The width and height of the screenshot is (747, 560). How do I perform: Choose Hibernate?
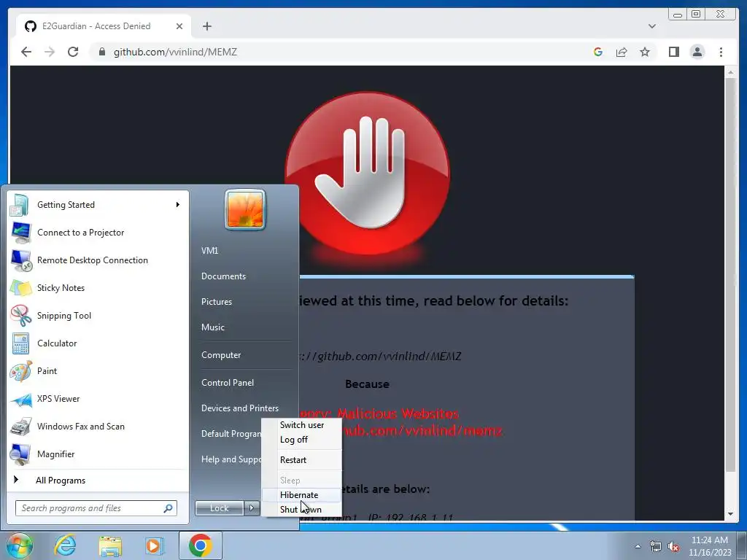tap(301, 495)
